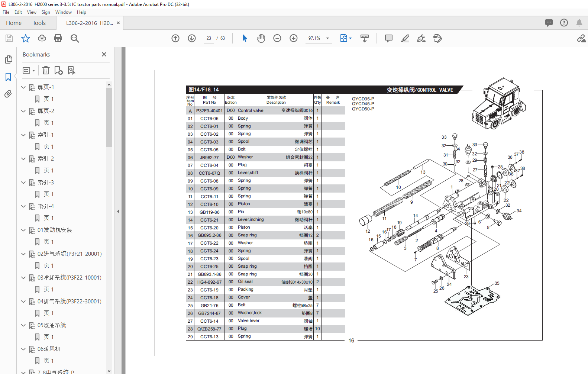Click the fit page view icon
The height and width of the screenshot is (374, 588).
pos(344,38)
